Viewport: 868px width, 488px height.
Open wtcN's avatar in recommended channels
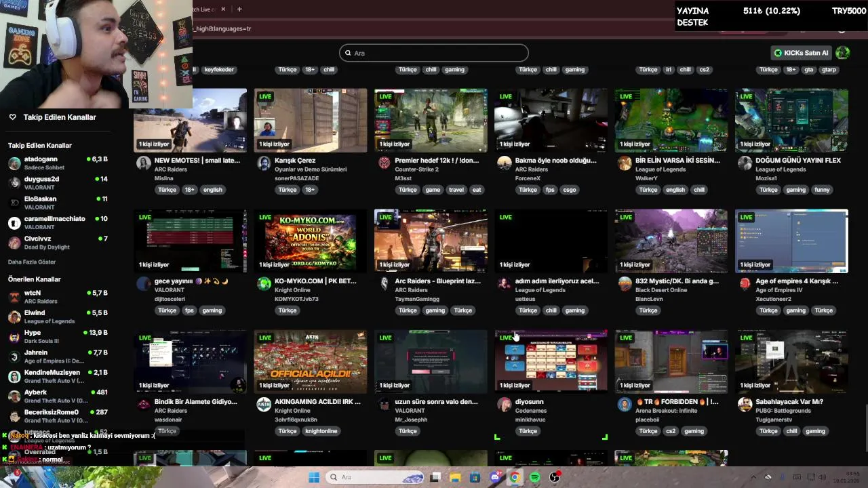tap(14, 297)
